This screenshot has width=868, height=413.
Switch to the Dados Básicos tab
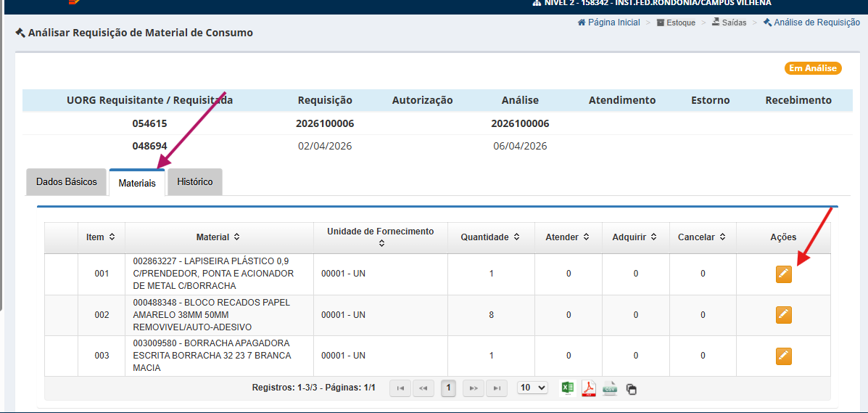click(x=66, y=182)
